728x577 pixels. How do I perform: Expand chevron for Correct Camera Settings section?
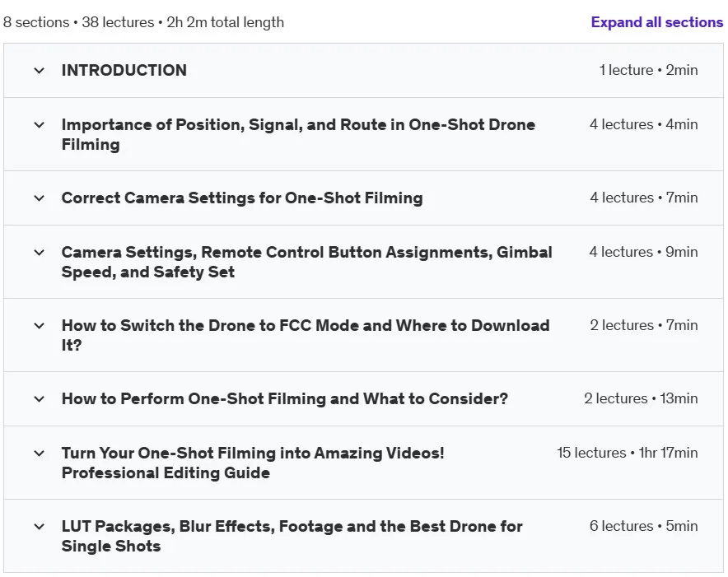[40, 198]
